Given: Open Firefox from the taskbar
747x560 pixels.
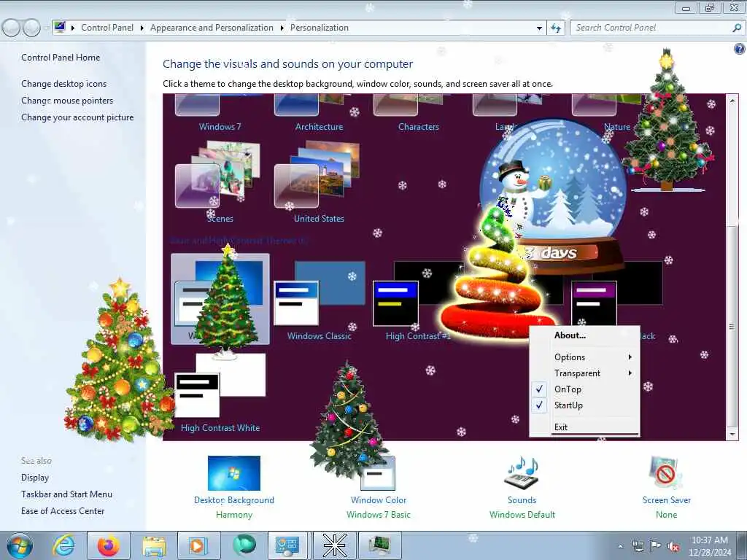Looking at the screenshot, I should click(109, 545).
